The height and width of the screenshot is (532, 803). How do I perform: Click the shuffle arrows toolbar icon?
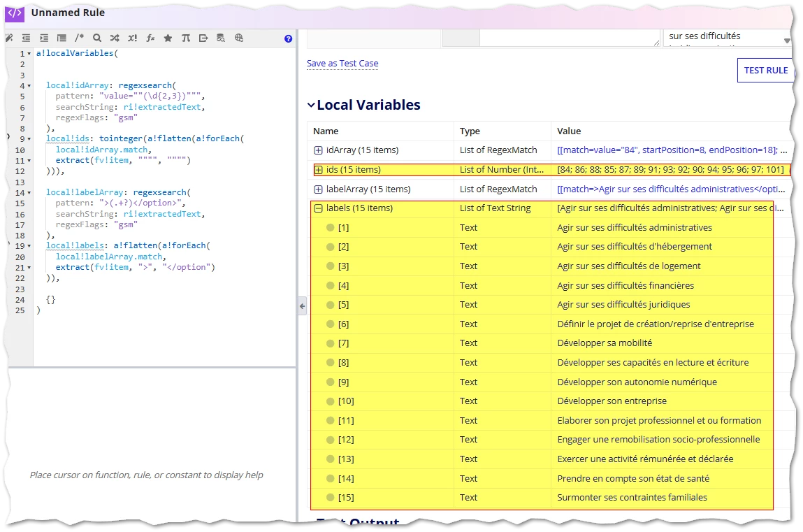click(115, 38)
